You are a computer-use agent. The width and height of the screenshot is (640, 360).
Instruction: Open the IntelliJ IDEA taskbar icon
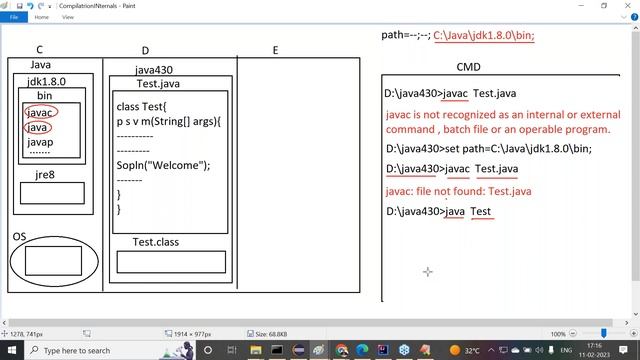pos(383,350)
